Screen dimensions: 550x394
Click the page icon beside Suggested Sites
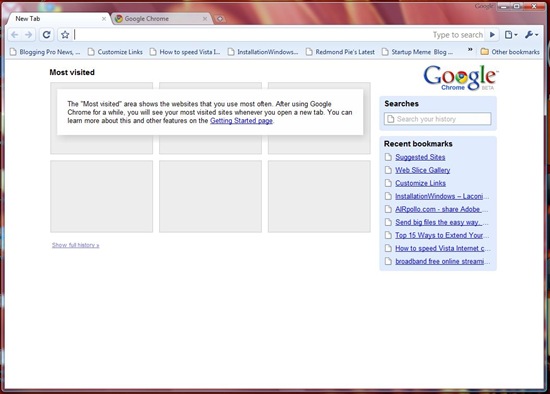tap(388, 157)
